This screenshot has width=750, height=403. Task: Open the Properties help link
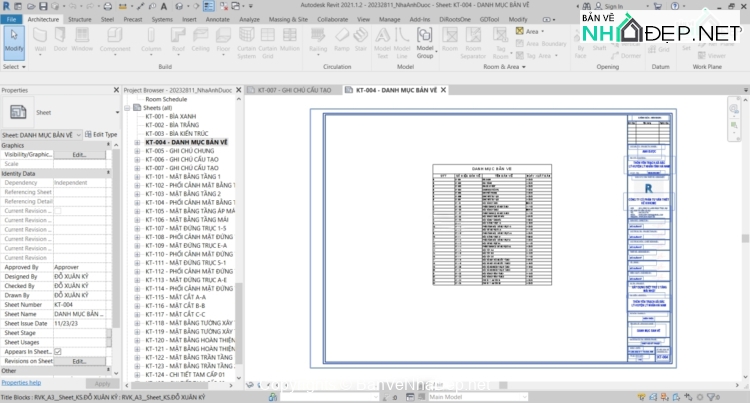click(21, 382)
